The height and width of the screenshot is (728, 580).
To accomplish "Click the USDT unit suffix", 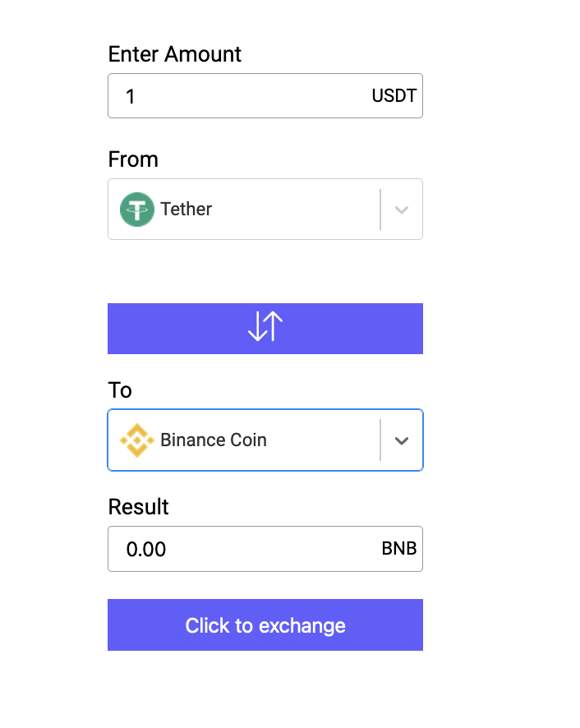I will point(394,95).
